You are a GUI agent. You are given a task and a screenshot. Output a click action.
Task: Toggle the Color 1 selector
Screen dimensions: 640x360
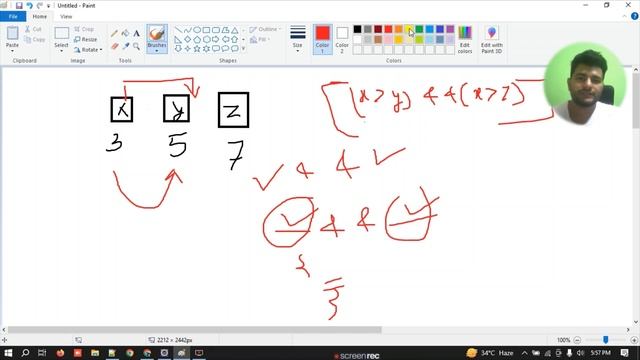coord(322,40)
